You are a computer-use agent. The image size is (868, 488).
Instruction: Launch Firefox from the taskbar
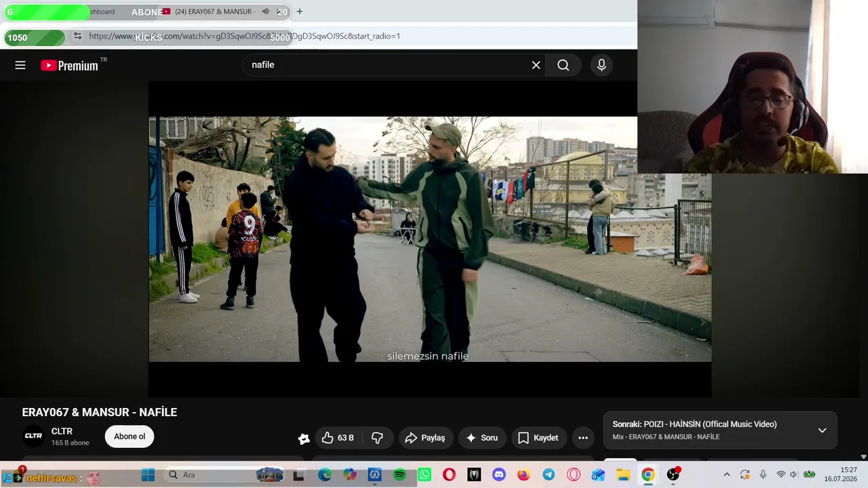(524, 475)
